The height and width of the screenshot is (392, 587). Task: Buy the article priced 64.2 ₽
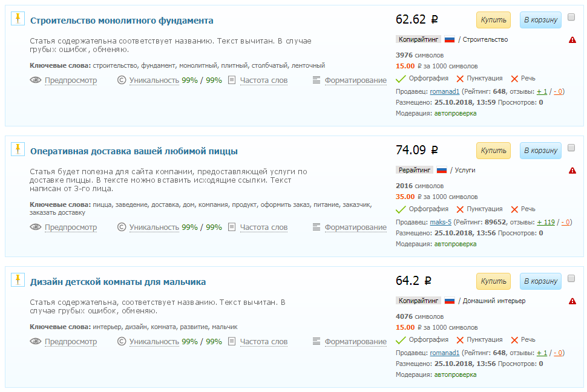point(493,281)
